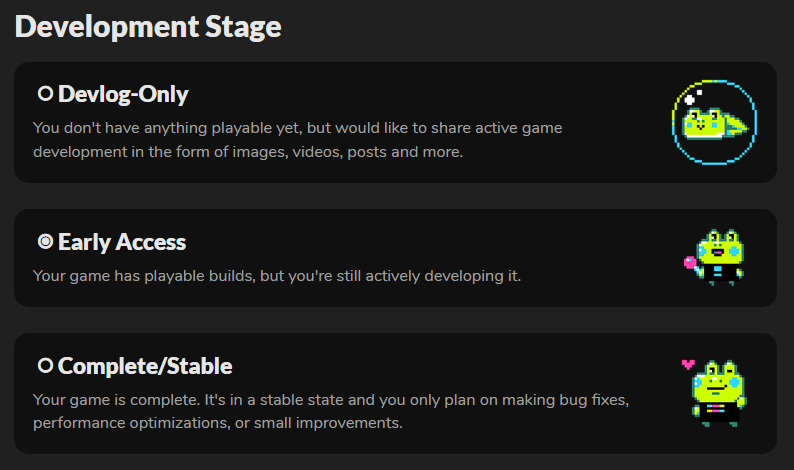The height and width of the screenshot is (470, 794).
Task: Click the "Devlog-Only" option title
Action: 123,94
